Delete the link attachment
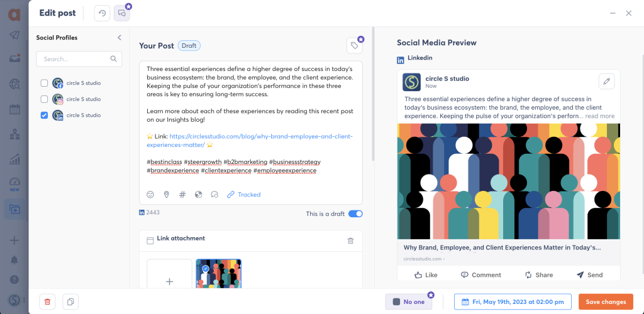Viewport: 644px width, 314px height. [350, 241]
